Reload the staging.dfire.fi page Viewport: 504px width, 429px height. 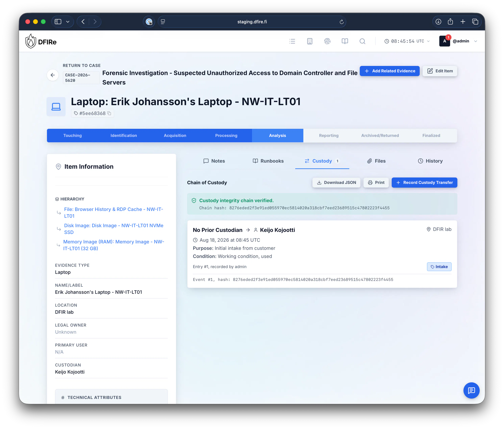click(341, 22)
